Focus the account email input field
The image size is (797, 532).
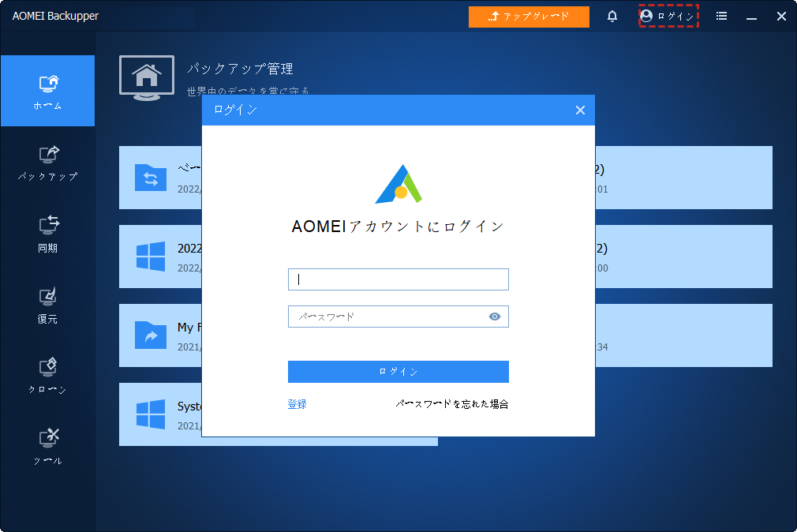(398, 279)
